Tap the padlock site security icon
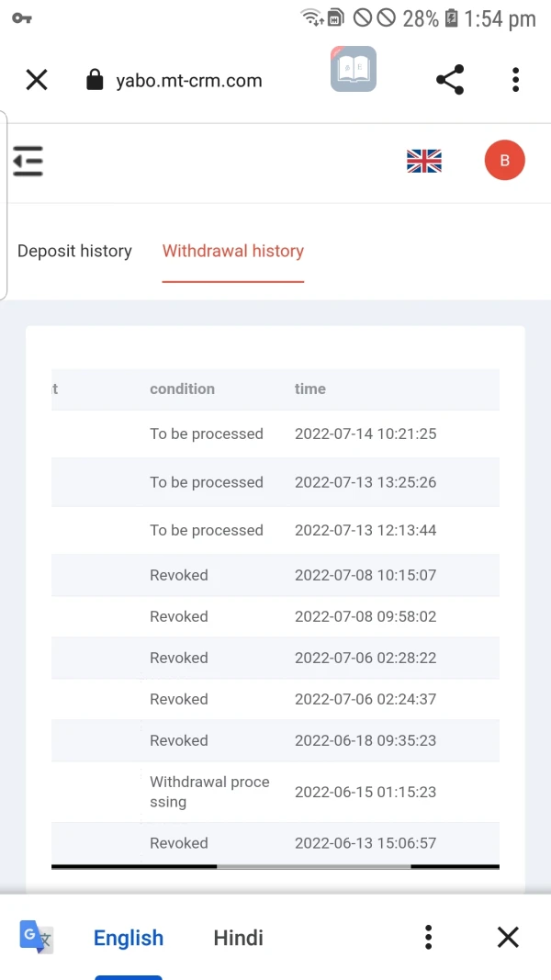 (94, 80)
